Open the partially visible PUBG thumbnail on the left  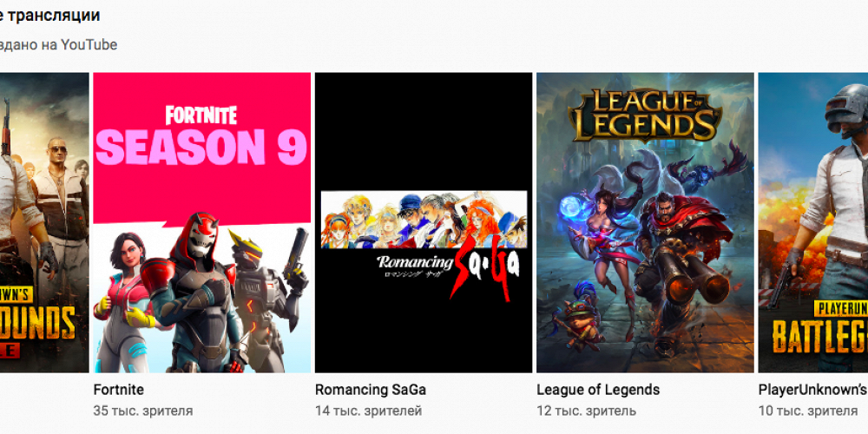click(x=44, y=222)
